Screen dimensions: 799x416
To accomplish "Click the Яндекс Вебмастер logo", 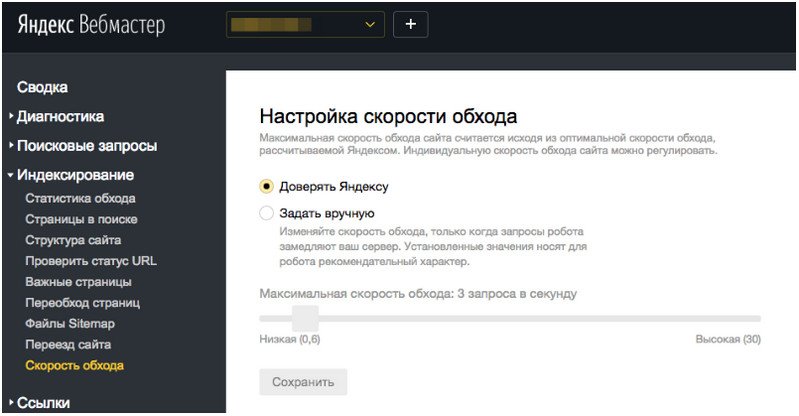I will [91, 25].
